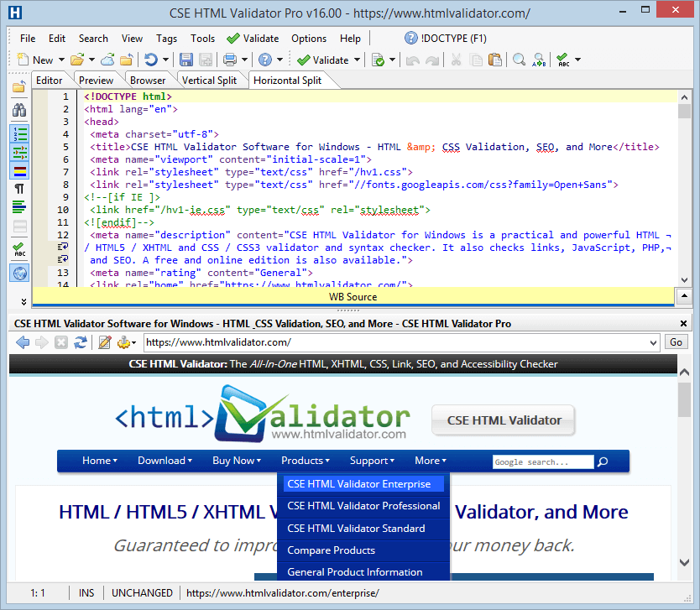Click the editor vertical scrollbar thumb
The image size is (700, 610).
684,111
